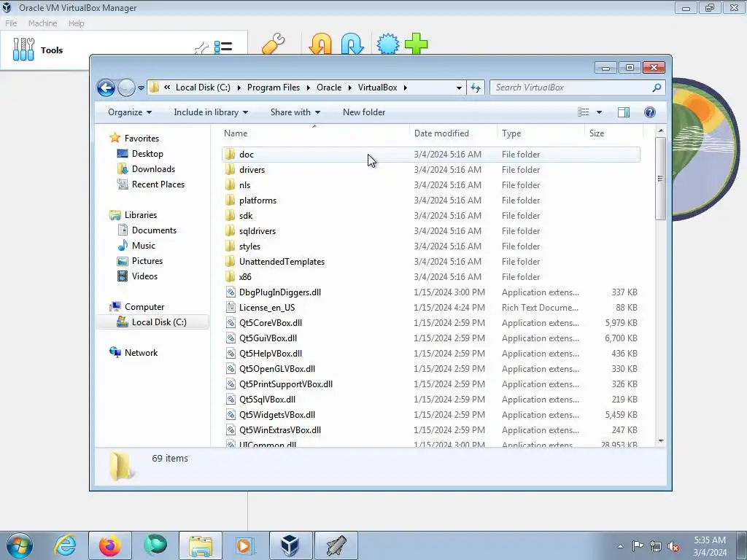Launch Internet Explorer from taskbar
This screenshot has height=560, width=747.
[x=65, y=545]
